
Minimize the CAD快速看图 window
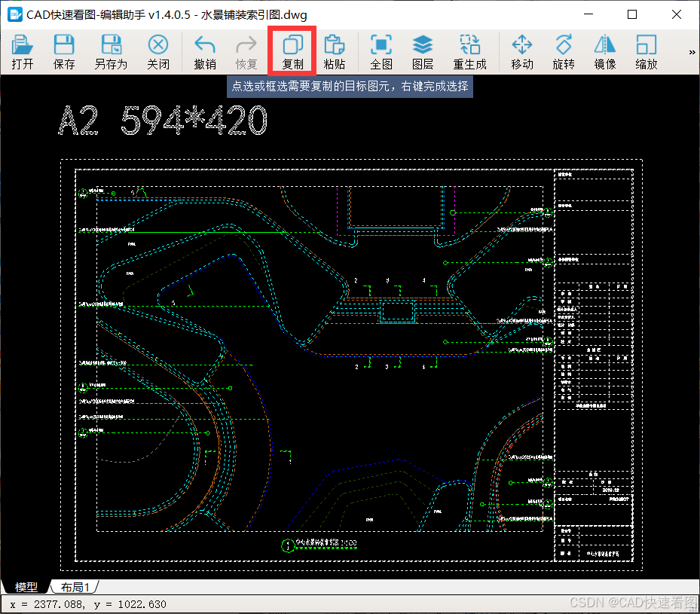pos(588,14)
